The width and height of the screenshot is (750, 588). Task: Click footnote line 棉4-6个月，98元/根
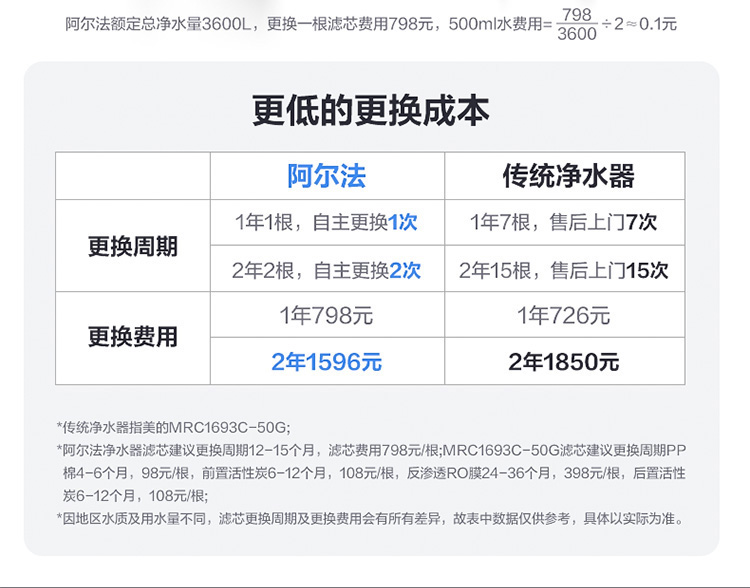click(374, 473)
